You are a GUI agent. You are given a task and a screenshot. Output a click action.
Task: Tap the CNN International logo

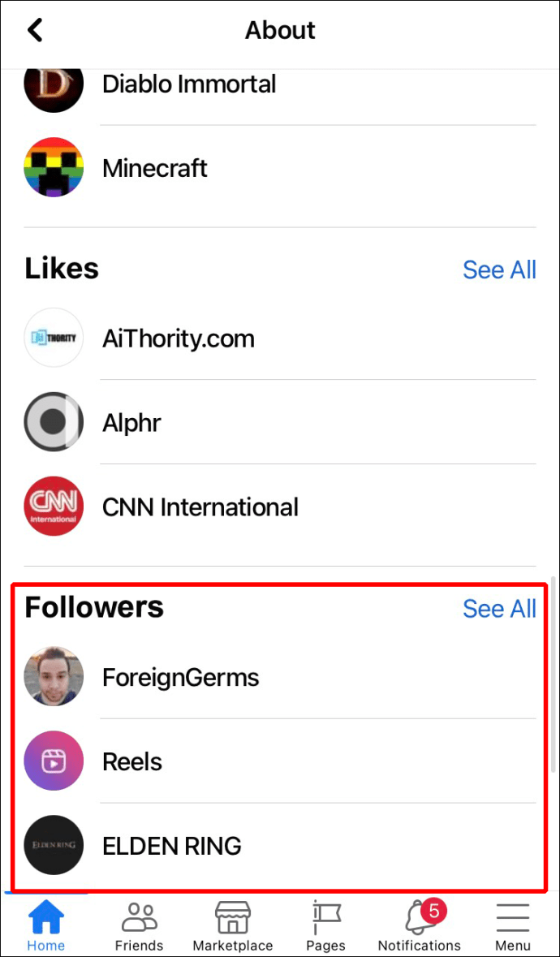tap(54, 507)
